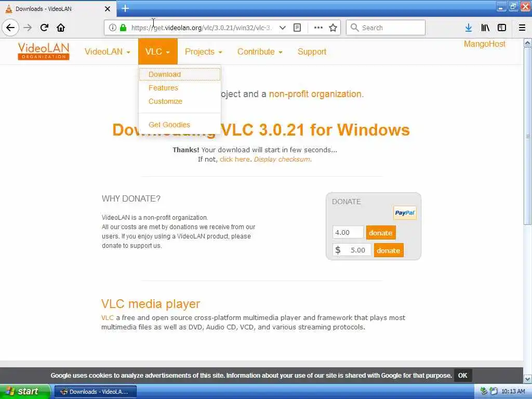Expand the address bar history dropdown

click(x=282, y=28)
